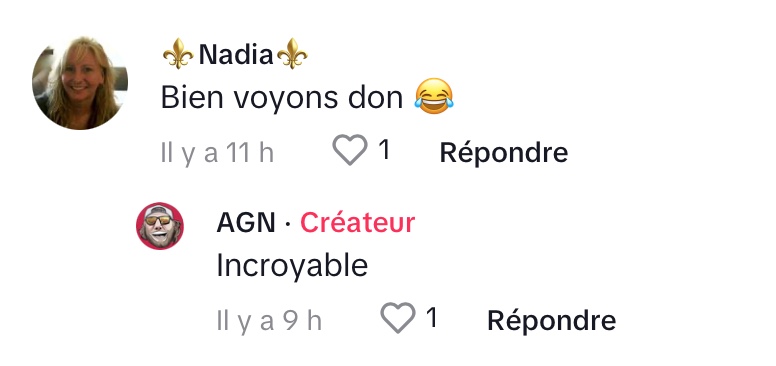Open the Nadia username link

[236, 54]
